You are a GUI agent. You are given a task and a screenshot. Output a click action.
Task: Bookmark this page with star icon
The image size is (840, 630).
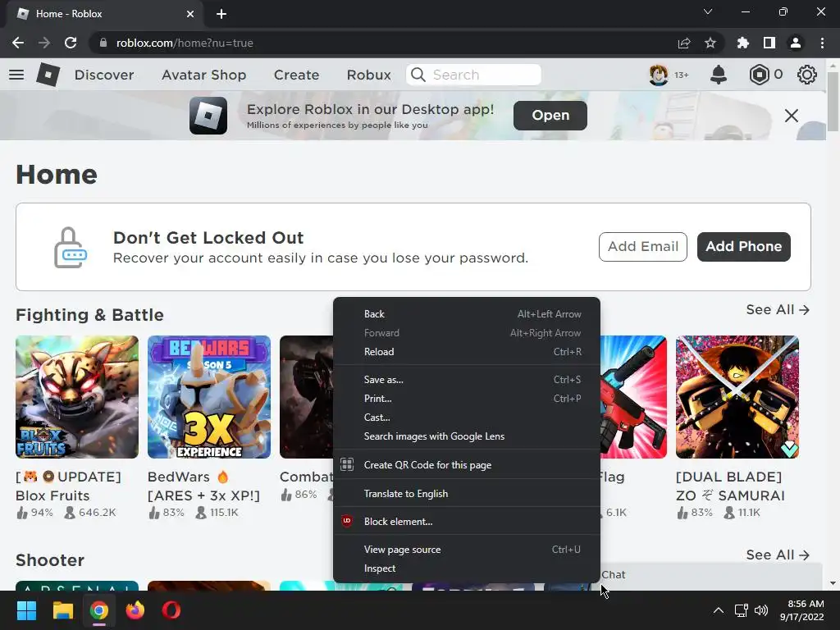click(x=710, y=43)
